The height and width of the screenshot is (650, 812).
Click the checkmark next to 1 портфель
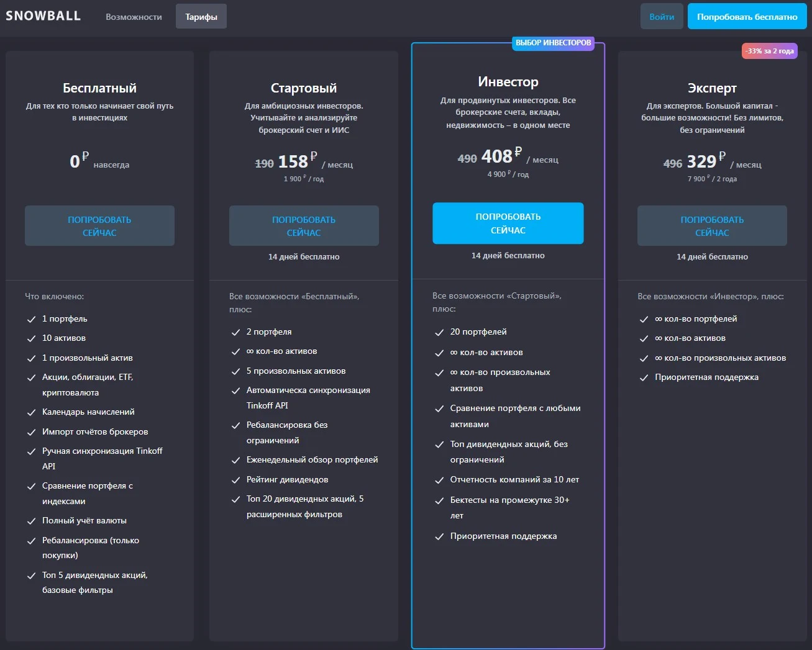click(31, 319)
